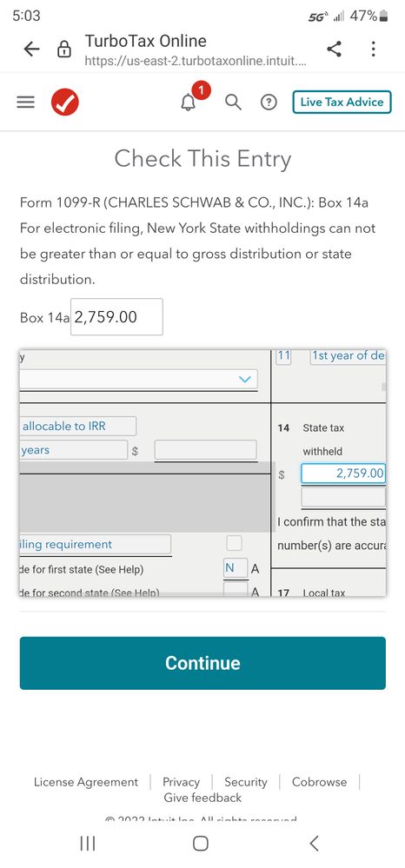405x868 pixels.
Task: Click the 'State tax' label in box 14
Action: pyautogui.click(x=323, y=427)
